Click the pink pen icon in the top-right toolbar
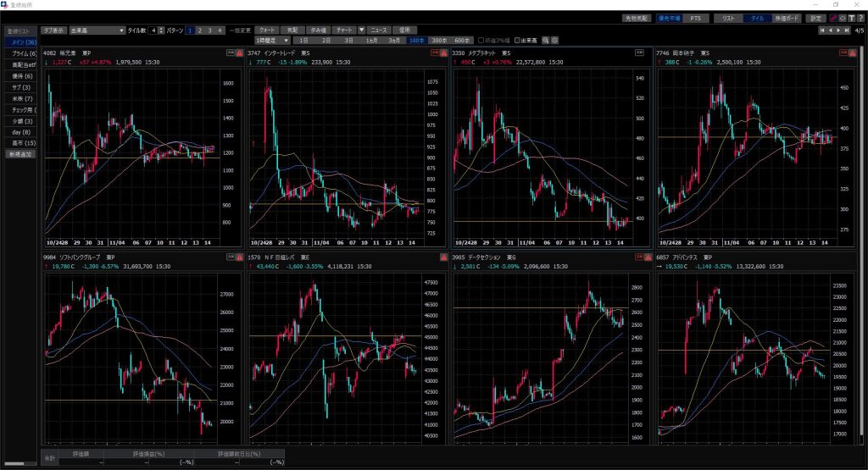This screenshot has height=470, width=868. 833,18
